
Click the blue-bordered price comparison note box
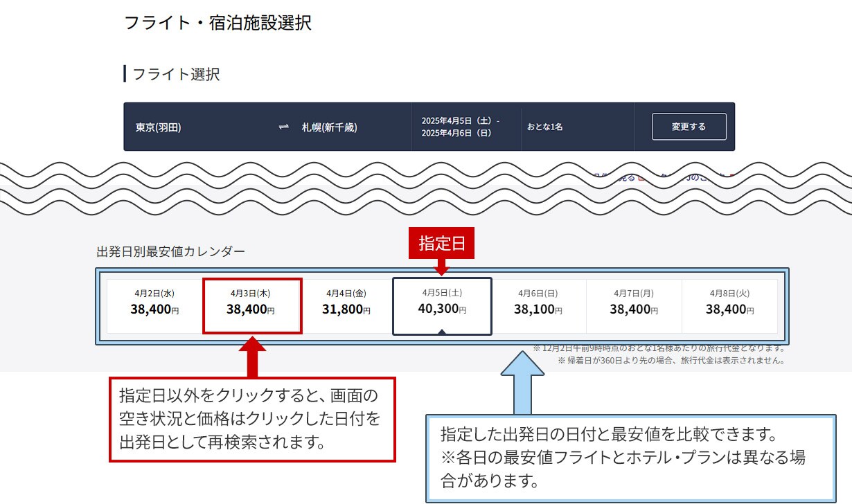click(x=630, y=458)
